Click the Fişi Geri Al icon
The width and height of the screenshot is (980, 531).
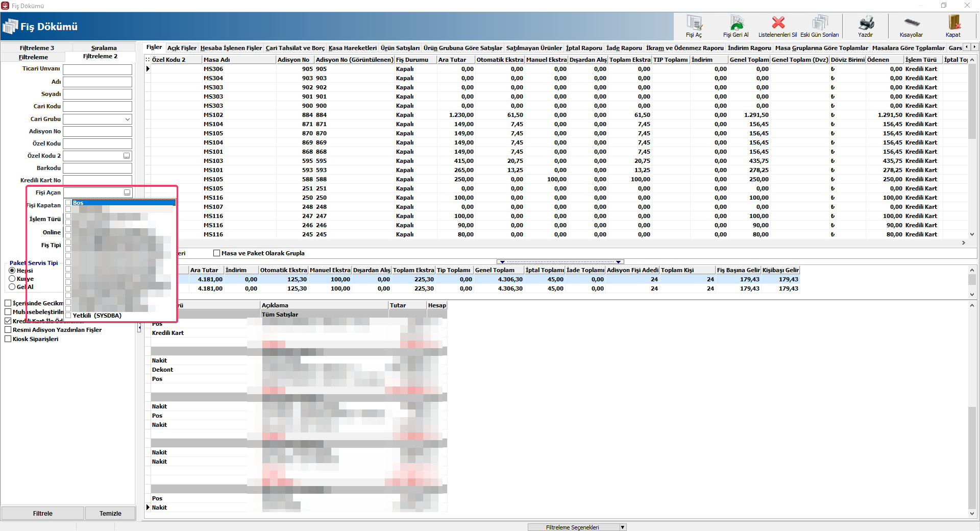pos(736,23)
